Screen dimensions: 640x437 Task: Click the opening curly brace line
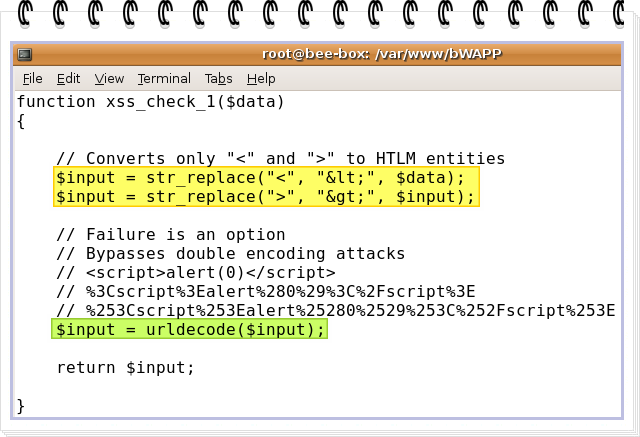coord(21,121)
